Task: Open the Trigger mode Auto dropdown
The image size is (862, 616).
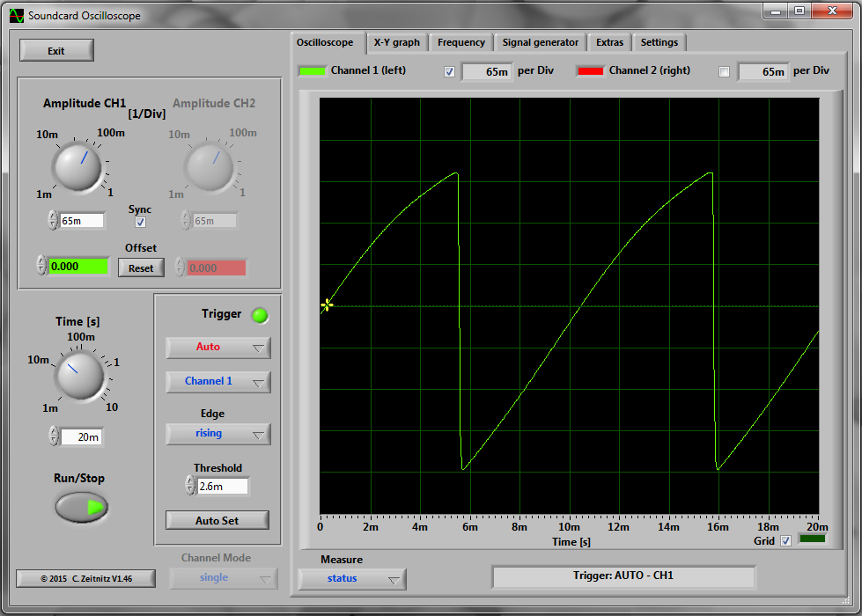Action: coord(217,347)
